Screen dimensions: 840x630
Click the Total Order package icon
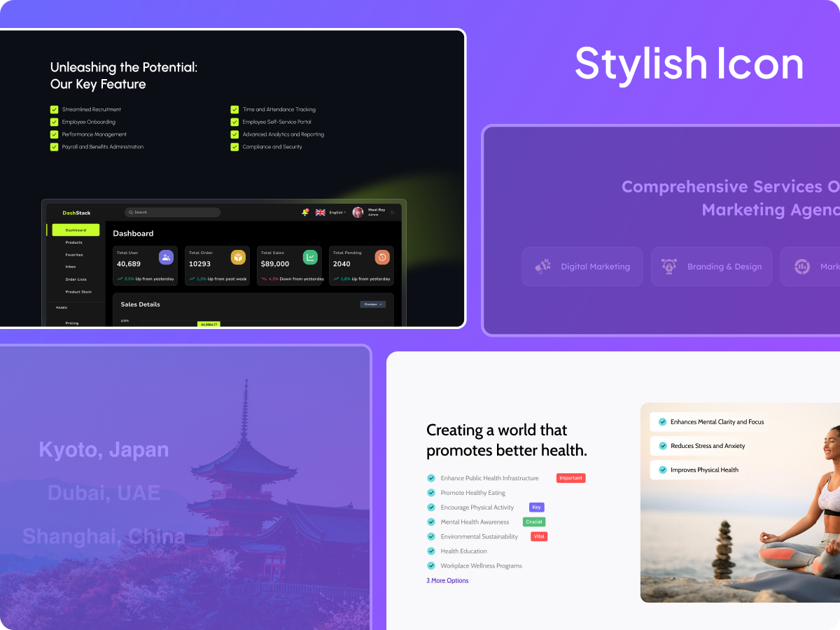click(x=238, y=257)
